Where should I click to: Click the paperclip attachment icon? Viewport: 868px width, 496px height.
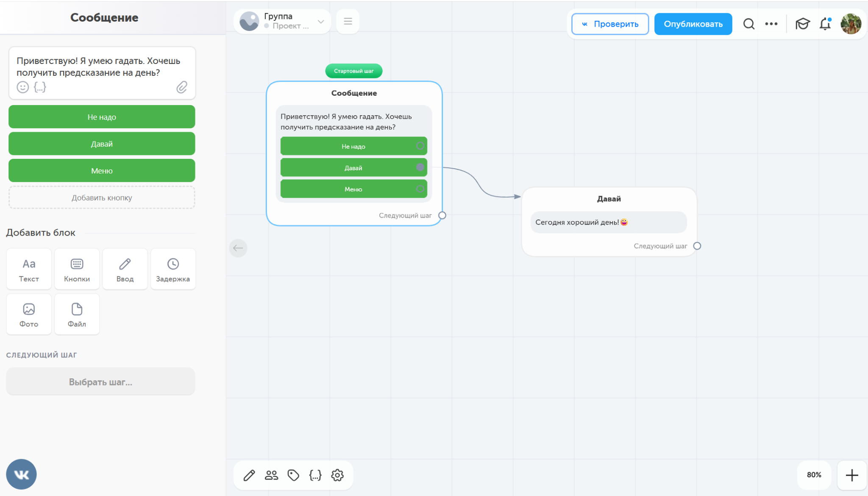pos(182,87)
